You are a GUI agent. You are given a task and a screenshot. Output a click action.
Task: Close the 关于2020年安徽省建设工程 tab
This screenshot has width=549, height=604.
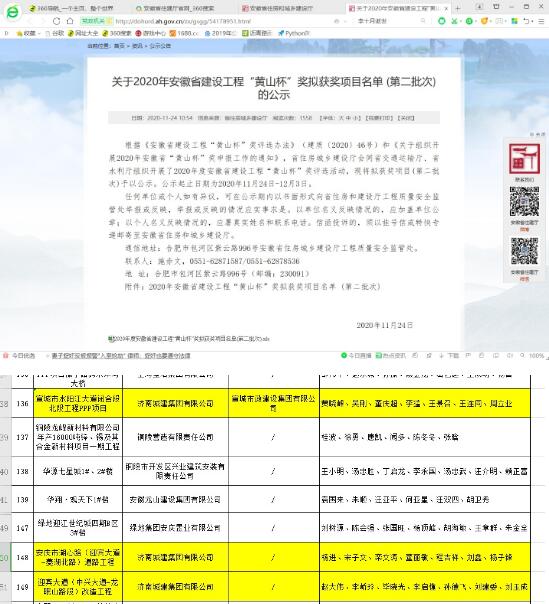click(x=446, y=8)
